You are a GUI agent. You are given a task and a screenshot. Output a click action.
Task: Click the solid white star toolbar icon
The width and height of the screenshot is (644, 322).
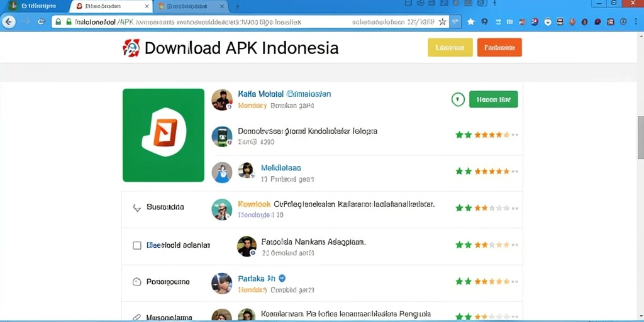(x=470, y=22)
